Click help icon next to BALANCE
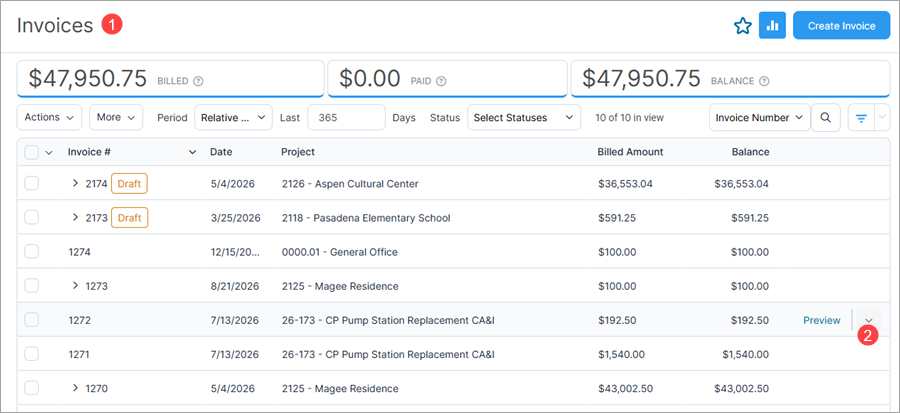The image size is (900, 413). pos(764,81)
